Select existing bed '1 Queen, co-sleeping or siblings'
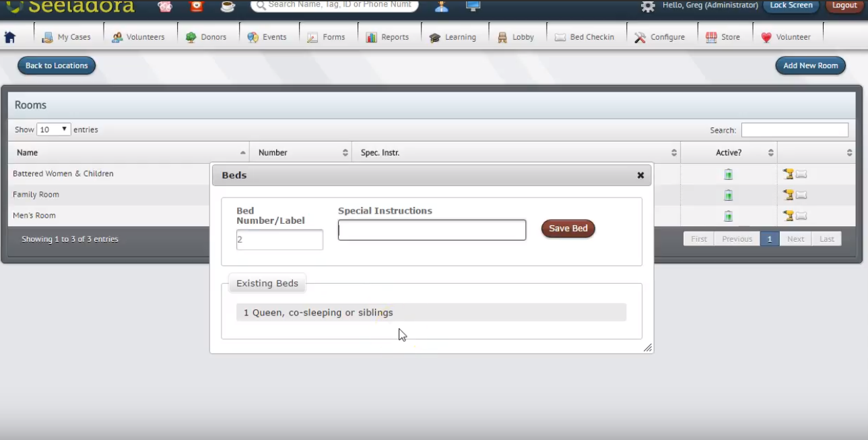This screenshot has height=440, width=868. (431, 313)
